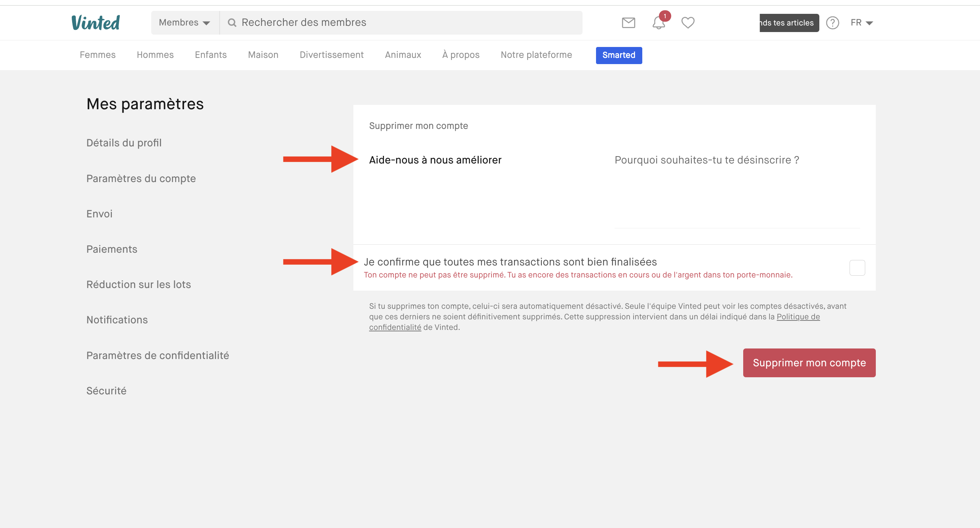Open the FR language dropdown

coord(861,23)
